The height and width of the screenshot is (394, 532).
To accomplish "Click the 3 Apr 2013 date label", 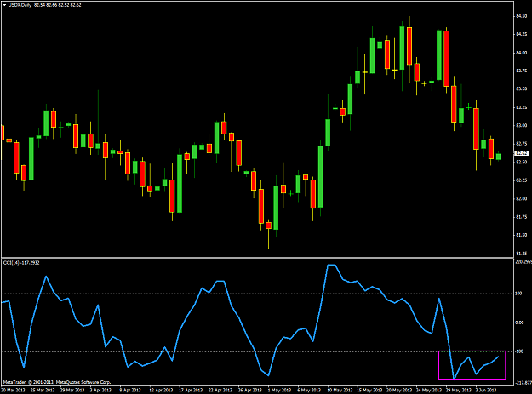I will pyautogui.click(x=100, y=391).
